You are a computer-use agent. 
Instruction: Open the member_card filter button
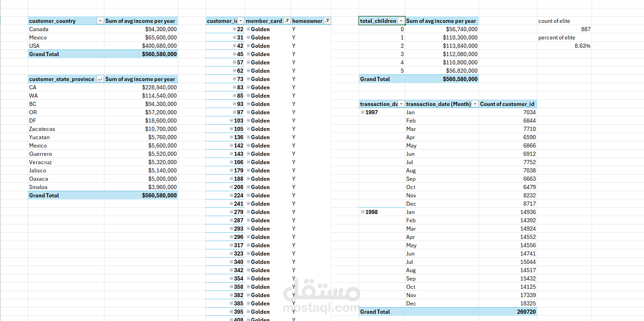[x=287, y=21]
